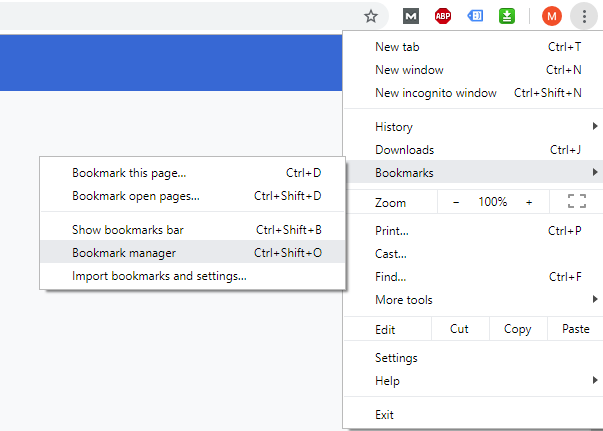The width and height of the screenshot is (603, 431).
Task: Click the Adblock Plus ABP extension icon
Action: pyautogui.click(x=443, y=16)
